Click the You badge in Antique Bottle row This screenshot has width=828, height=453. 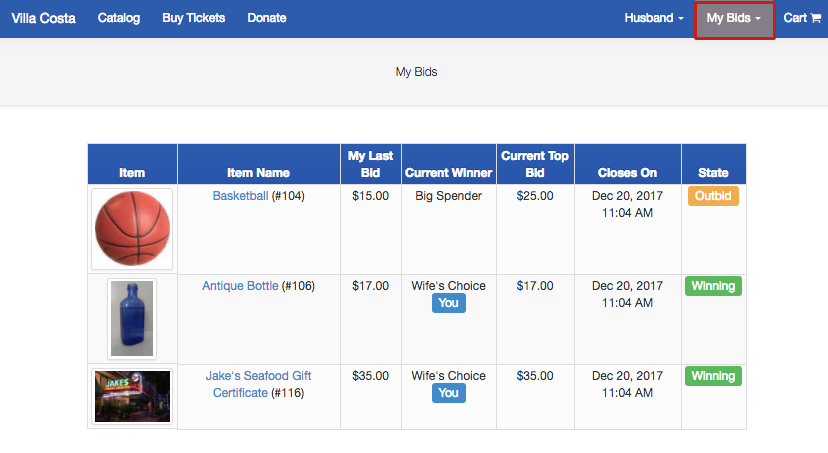pos(449,303)
